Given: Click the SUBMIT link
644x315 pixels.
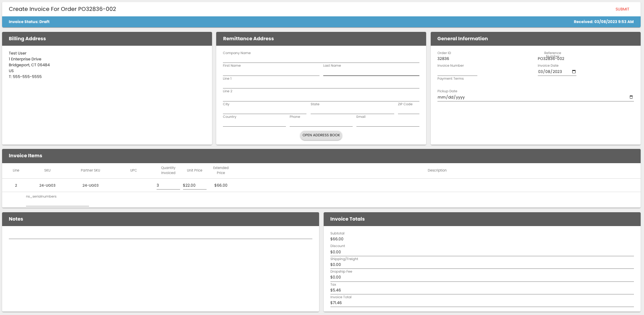Looking at the screenshot, I should 622,9.
